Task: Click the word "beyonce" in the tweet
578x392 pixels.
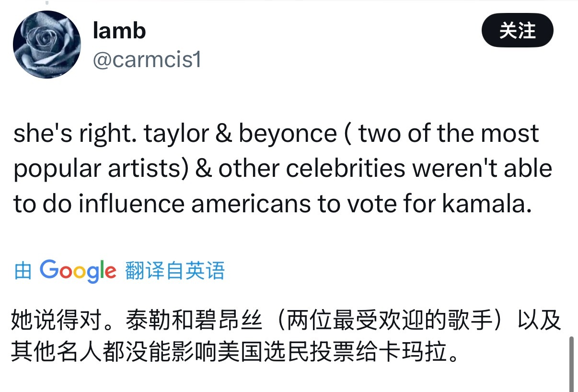Action: pyautogui.click(x=288, y=134)
